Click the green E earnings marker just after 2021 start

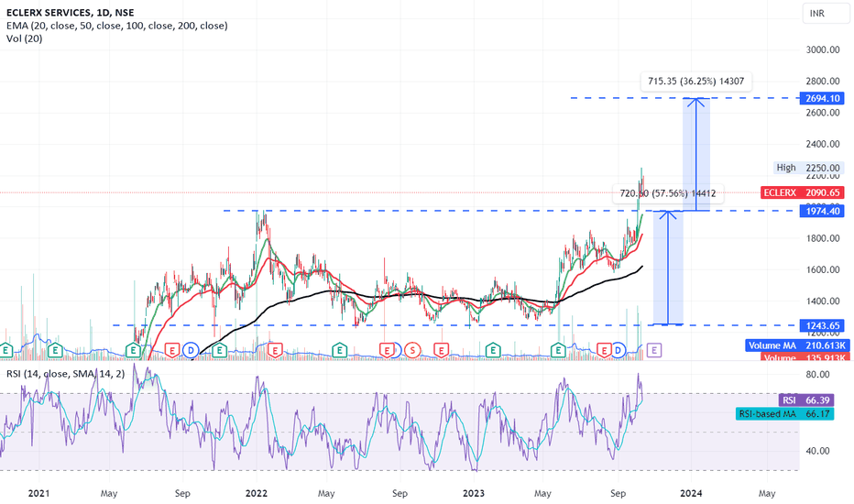pos(54,350)
